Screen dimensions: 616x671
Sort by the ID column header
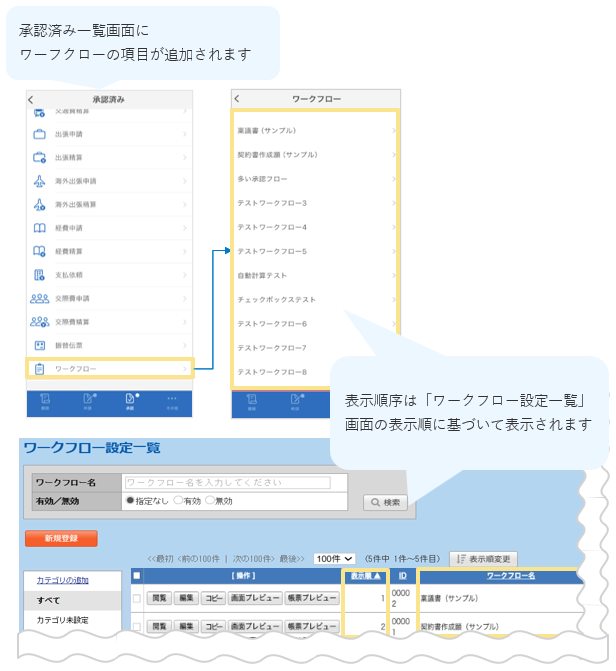pyautogui.click(x=402, y=576)
